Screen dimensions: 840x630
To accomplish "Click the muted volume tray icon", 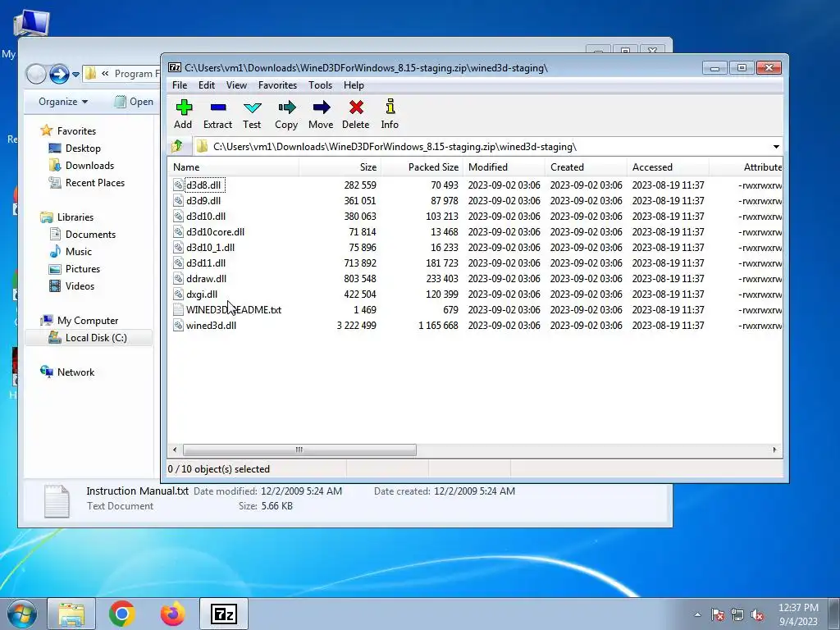I will (x=757, y=614).
